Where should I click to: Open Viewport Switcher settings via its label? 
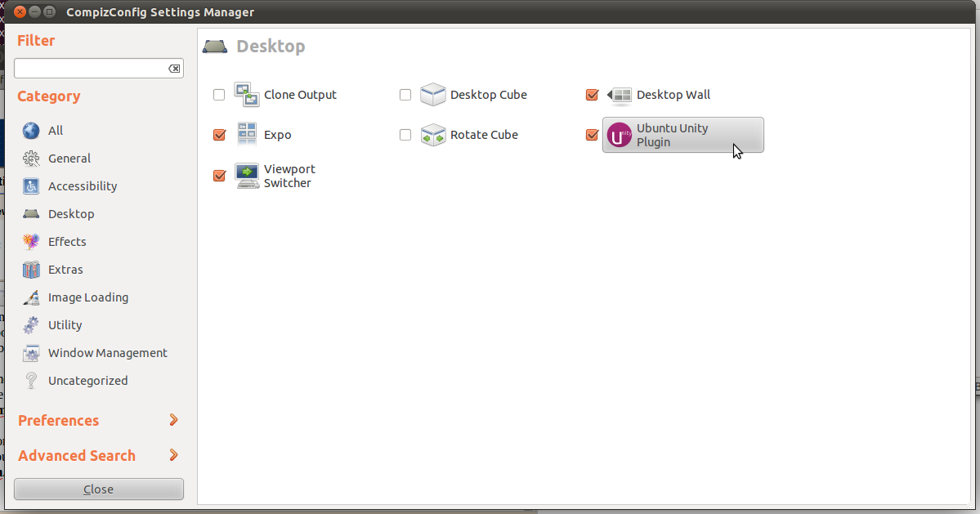pos(289,177)
